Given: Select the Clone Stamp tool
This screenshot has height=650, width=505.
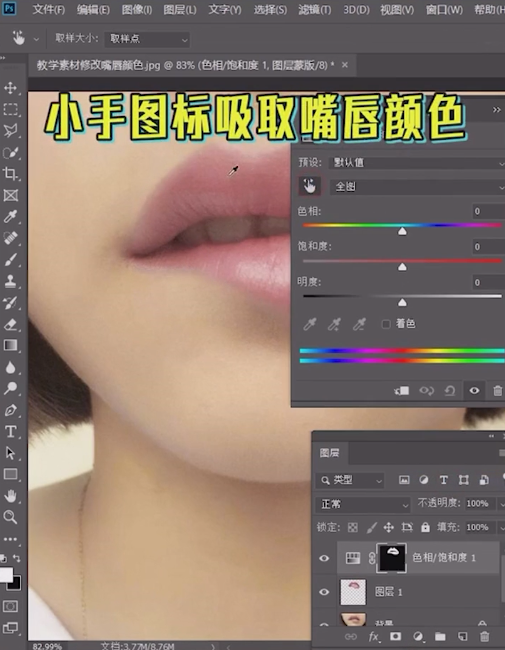Looking at the screenshot, I should tap(10, 281).
